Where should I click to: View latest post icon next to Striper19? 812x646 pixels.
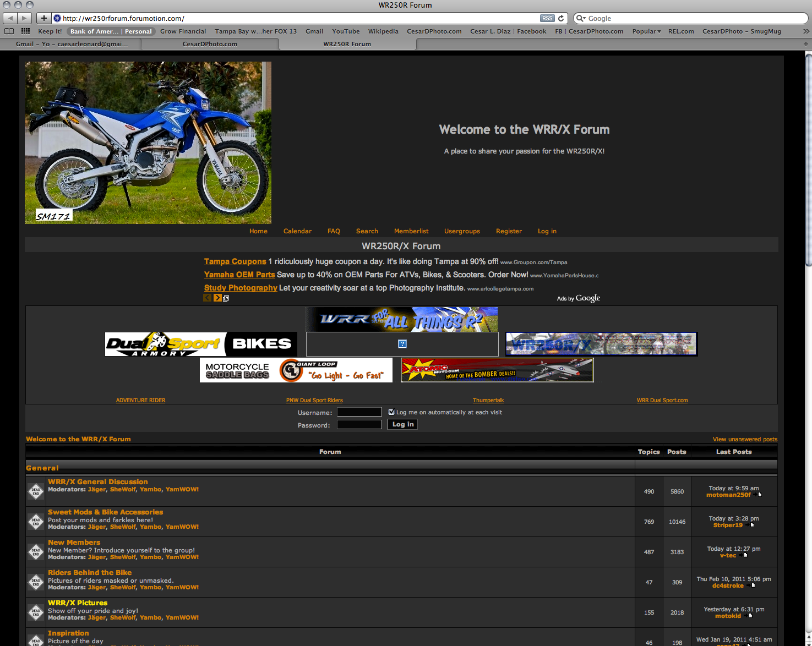(x=751, y=525)
